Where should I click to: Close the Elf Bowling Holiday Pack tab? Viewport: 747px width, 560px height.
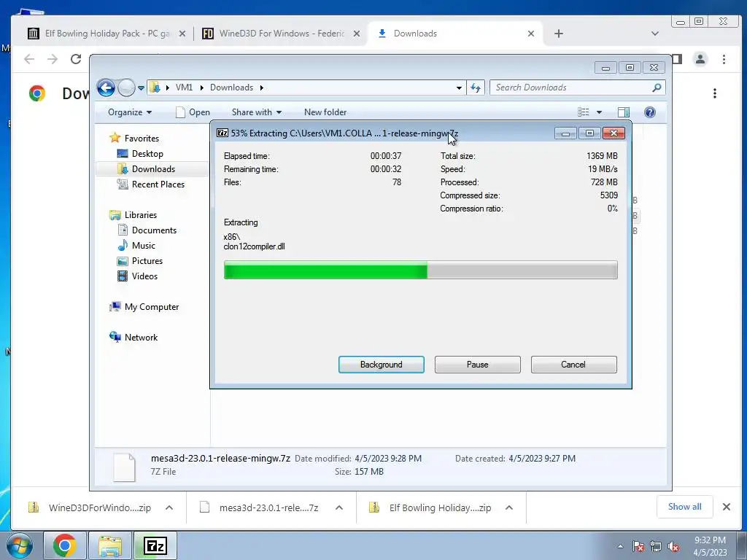pos(182,34)
